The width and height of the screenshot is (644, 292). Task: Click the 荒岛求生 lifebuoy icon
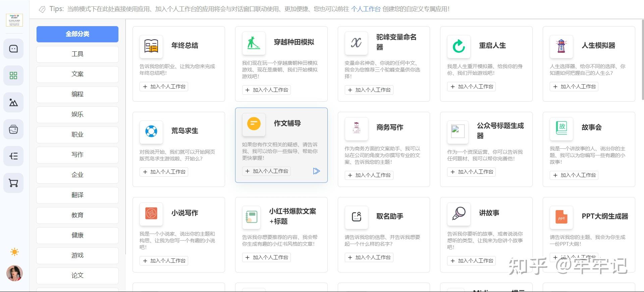[151, 131]
